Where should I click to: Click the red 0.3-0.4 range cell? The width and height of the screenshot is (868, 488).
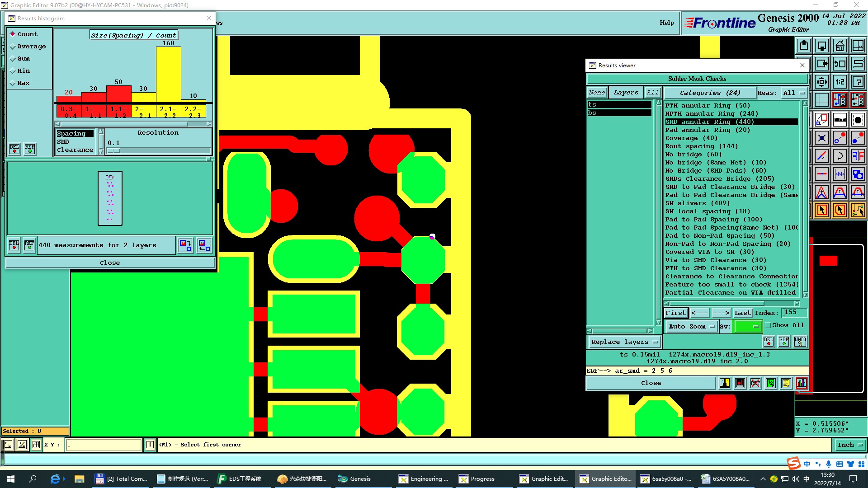tap(69, 112)
